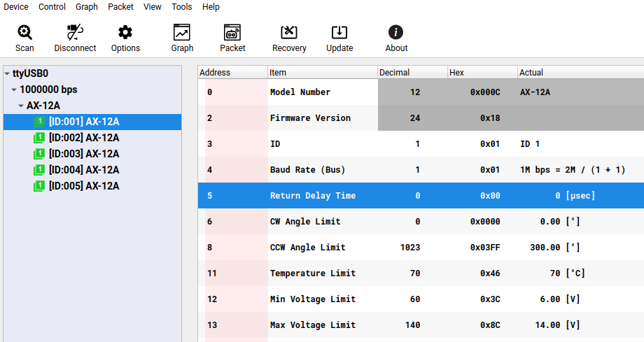Click green icon of [ID:005] AX-12A
This screenshot has height=342, width=644.
pos(39,186)
